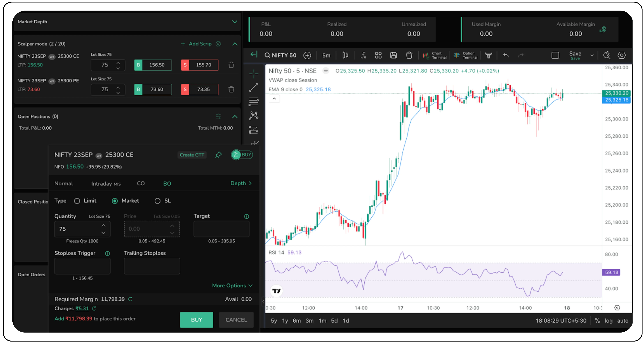Click the Create GTT button
644x345 pixels.
[192, 155]
